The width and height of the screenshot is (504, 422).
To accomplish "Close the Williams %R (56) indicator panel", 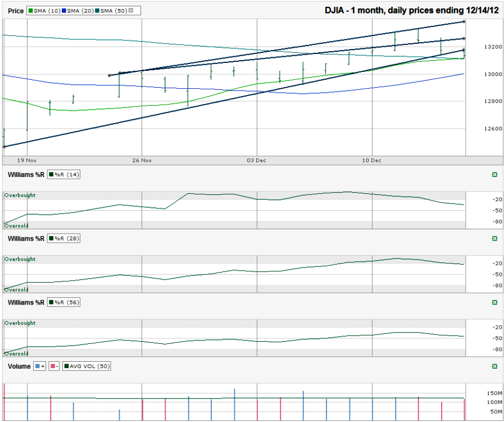I will pyautogui.click(x=494, y=302).
